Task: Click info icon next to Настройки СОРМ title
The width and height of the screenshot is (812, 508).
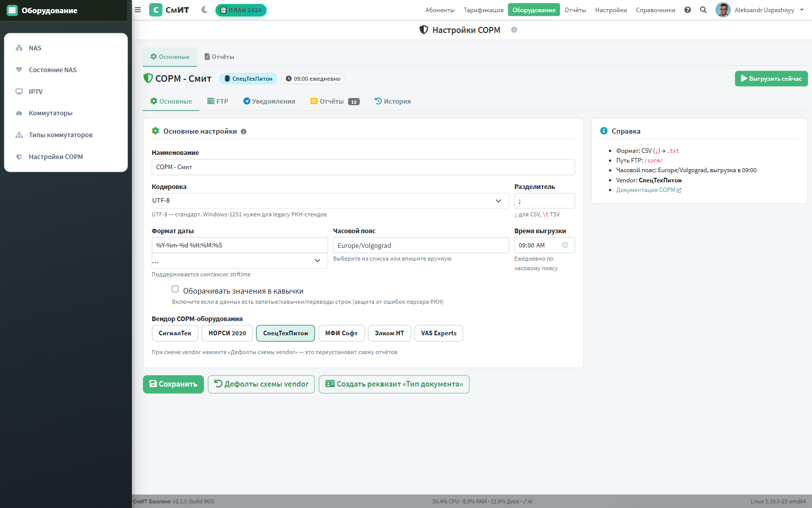Action: click(514, 30)
